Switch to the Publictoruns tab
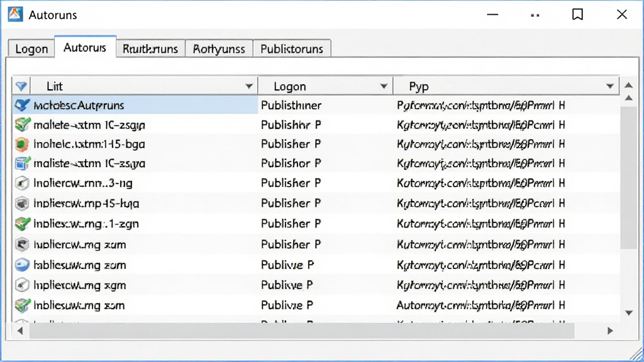The image size is (644, 362). click(292, 49)
